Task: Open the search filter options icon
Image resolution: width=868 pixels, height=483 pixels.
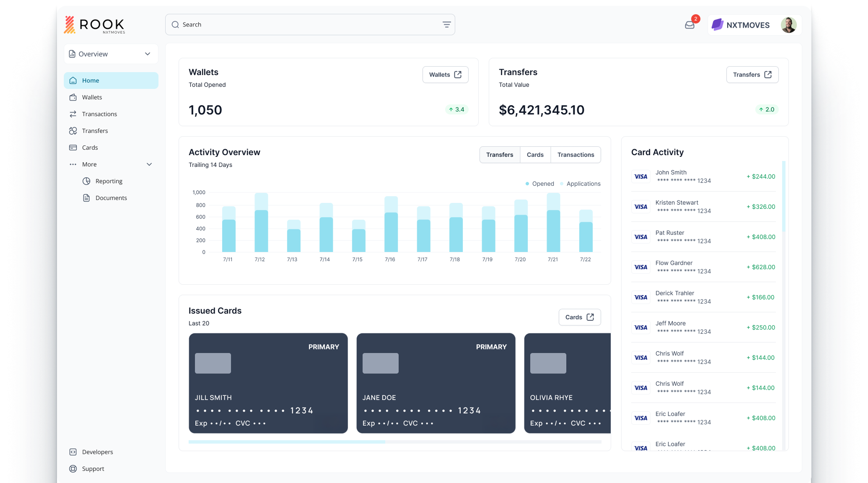Action: click(x=446, y=25)
